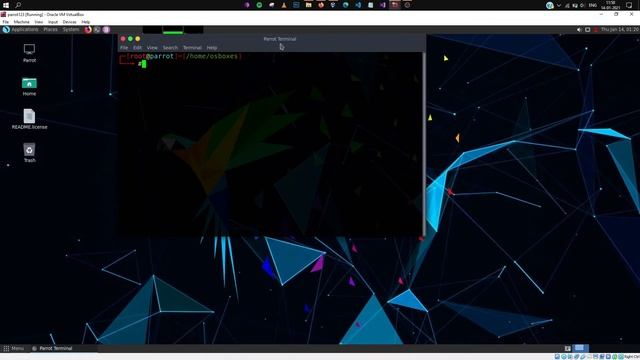The width and height of the screenshot is (640, 360).
Task: Click the Windows Start button
Action: [x=6, y=5]
